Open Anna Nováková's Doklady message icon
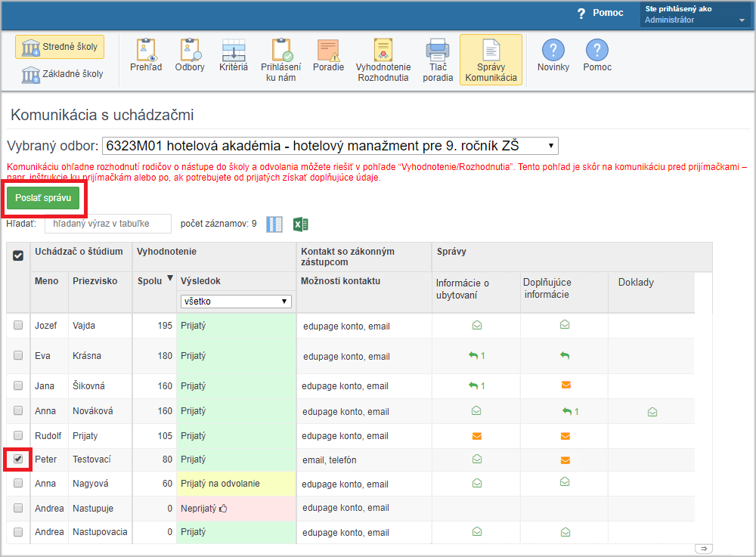Viewport: 756px width, 557px height. click(652, 412)
